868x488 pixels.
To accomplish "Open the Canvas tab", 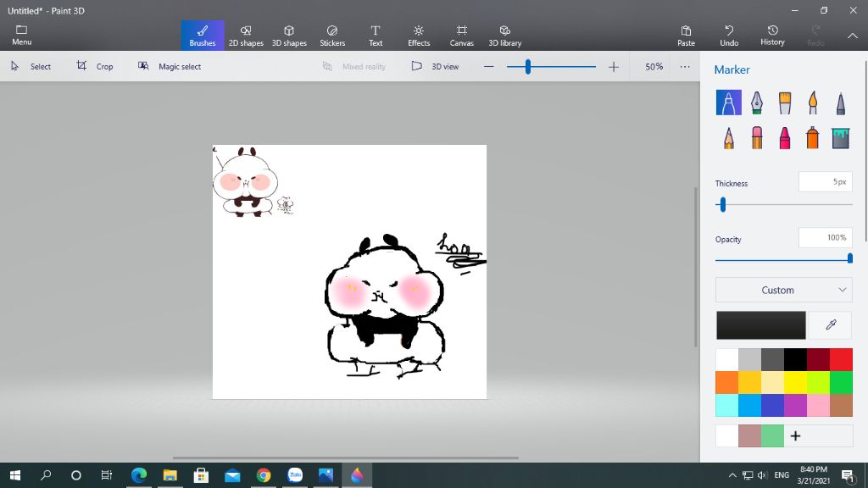I will (462, 36).
